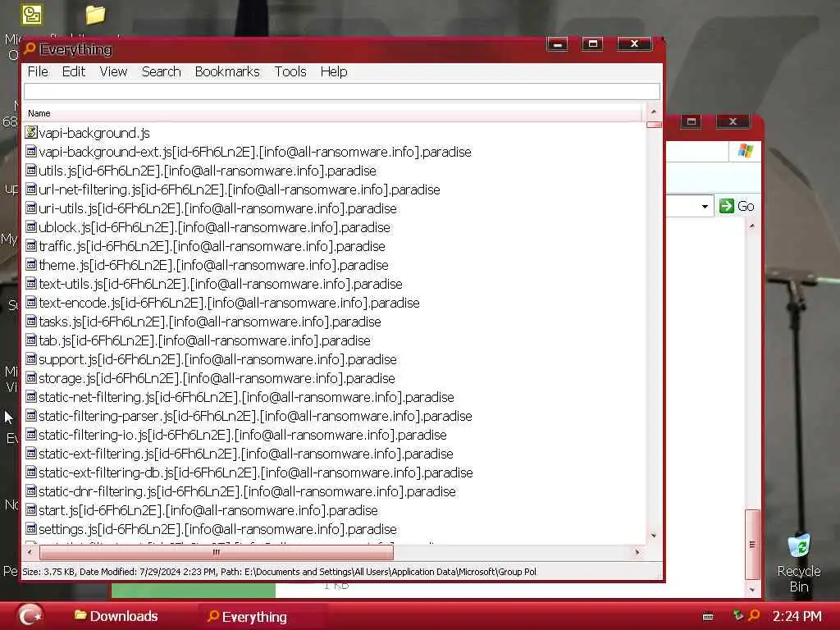
Task: Click the Everything search input field
Action: click(342, 92)
